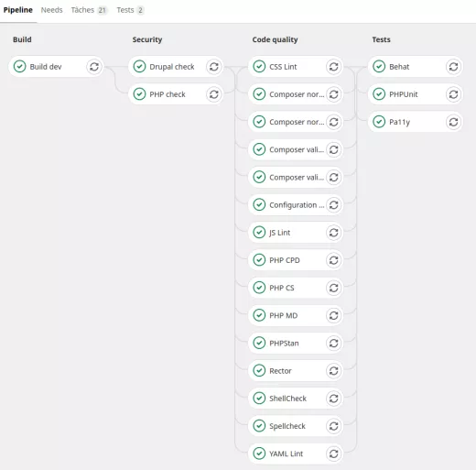Click the Code quality stage heading
The width and height of the screenshot is (476, 470).
(x=275, y=39)
